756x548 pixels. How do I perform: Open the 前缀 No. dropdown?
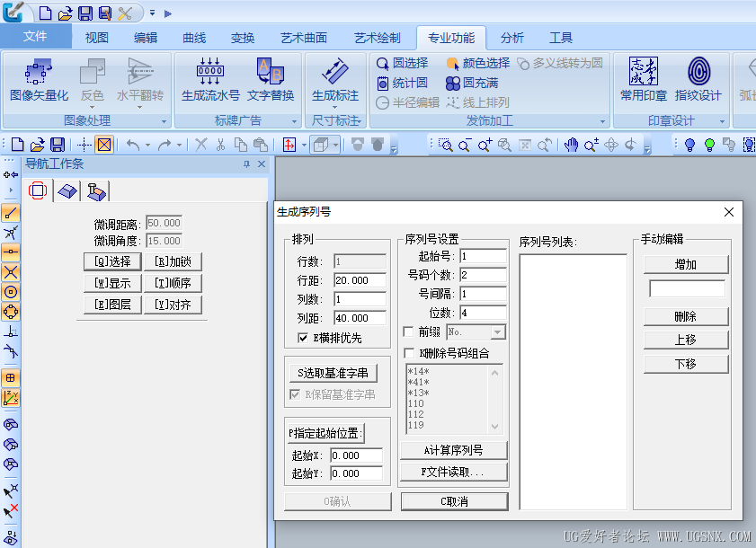(498, 331)
